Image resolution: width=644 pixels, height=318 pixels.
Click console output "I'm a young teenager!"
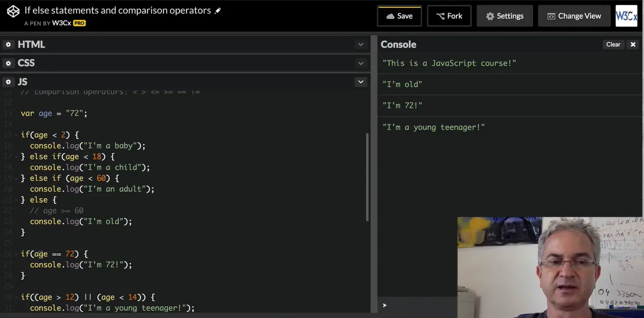434,127
